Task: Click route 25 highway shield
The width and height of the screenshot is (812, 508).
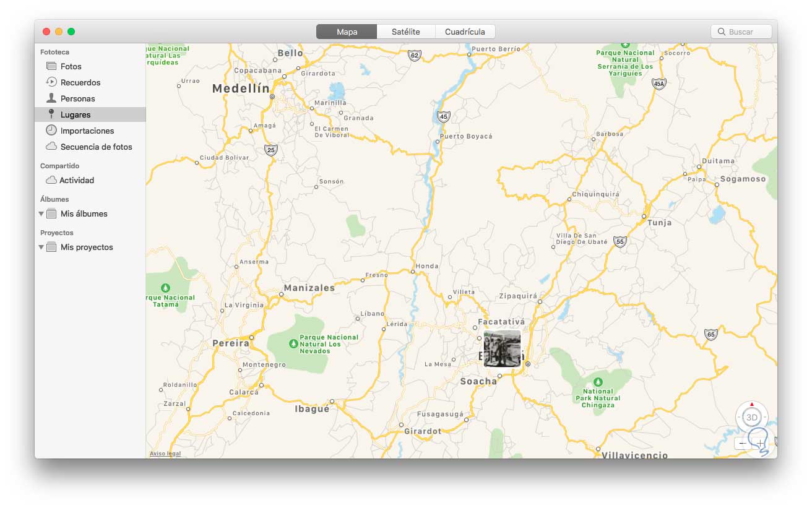Action: pos(270,150)
